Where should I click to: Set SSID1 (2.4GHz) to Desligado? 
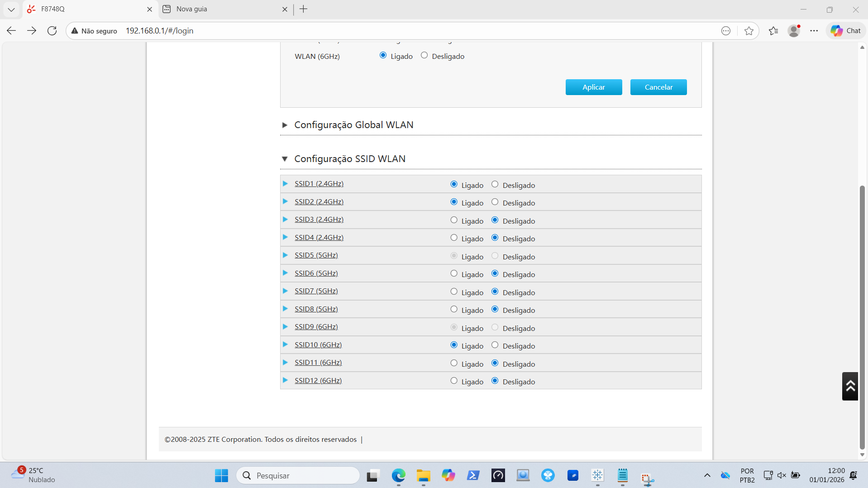coord(495,184)
